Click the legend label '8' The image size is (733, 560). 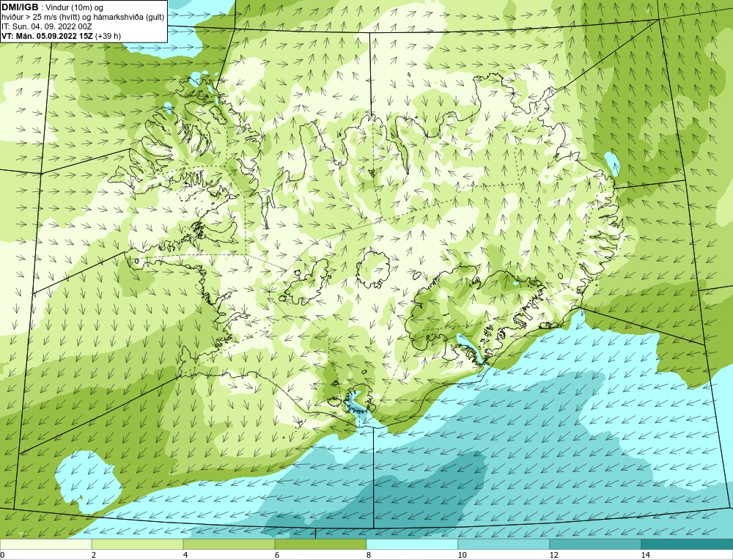[369, 555]
